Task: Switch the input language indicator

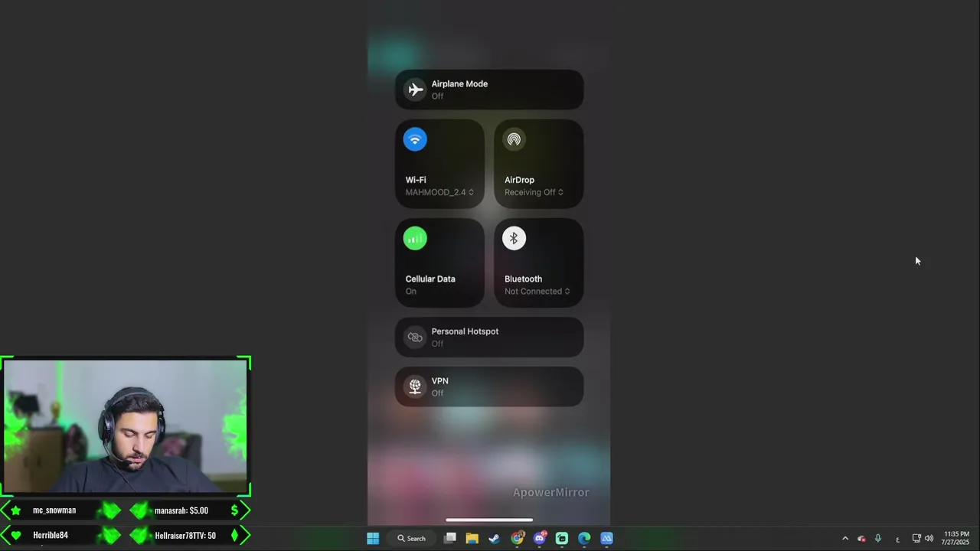Action: point(897,539)
